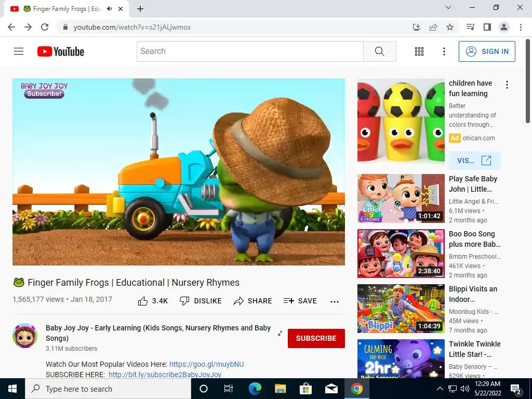Click the address bar URL
The image size is (532, 399).
[x=132, y=27]
